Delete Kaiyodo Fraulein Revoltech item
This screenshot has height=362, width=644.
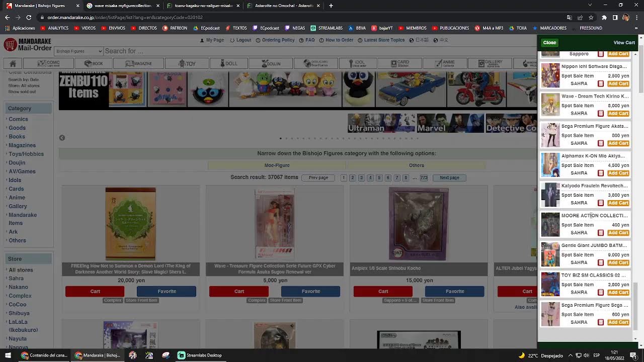click(600, 203)
